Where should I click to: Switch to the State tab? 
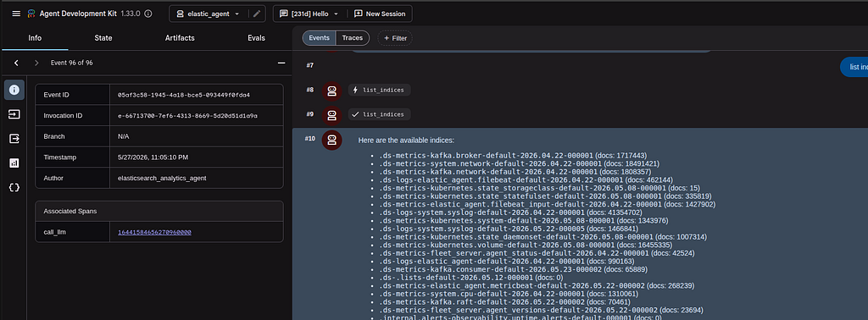pyautogui.click(x=103, y=38)
